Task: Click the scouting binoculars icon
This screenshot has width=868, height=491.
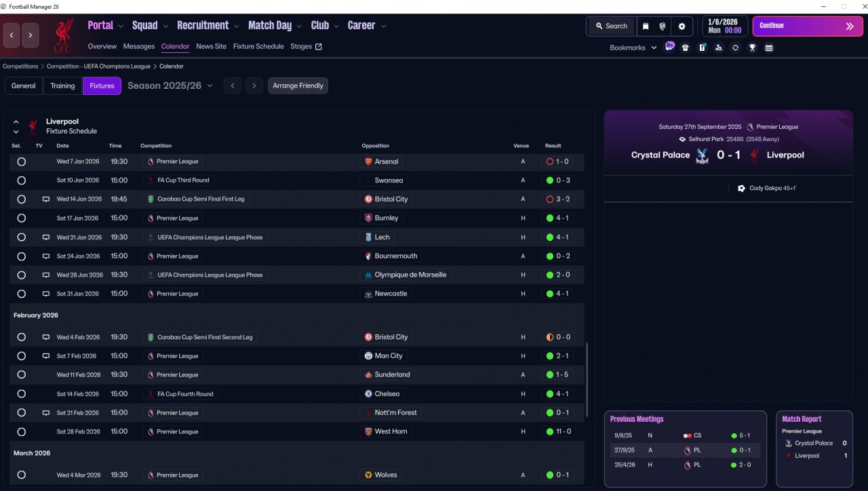Action: point(719,47)
